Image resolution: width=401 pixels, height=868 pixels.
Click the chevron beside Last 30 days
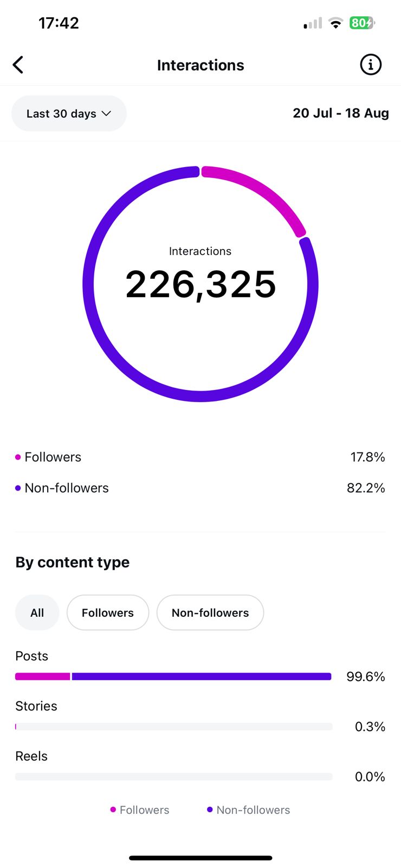point(107,113)
